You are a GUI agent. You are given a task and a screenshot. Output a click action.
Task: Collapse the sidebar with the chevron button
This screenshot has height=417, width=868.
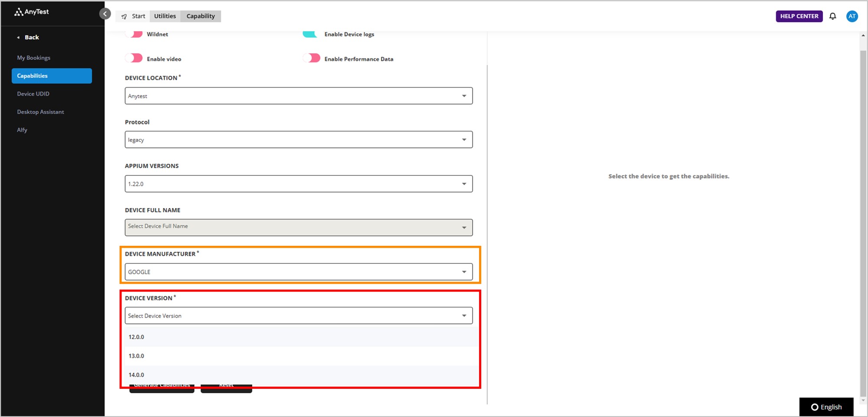click(105, 14)
